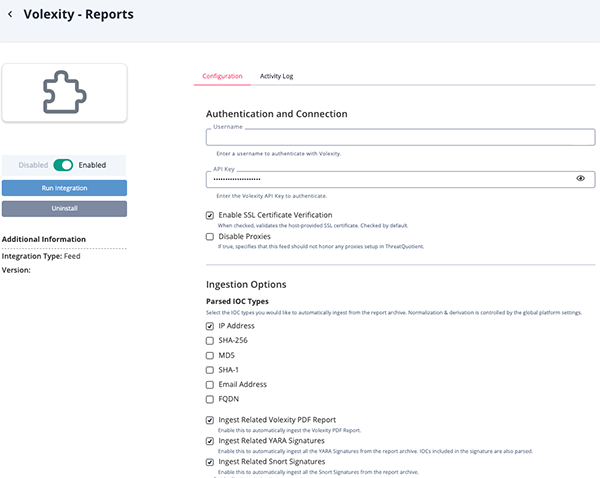The width and height of the screenshot is (600, 478).
Task: Click inside the API Key field
Action: point(400,179)
